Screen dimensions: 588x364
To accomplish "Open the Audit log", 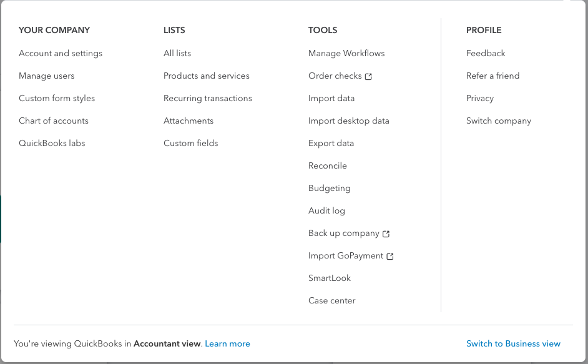I will (326, 211).
